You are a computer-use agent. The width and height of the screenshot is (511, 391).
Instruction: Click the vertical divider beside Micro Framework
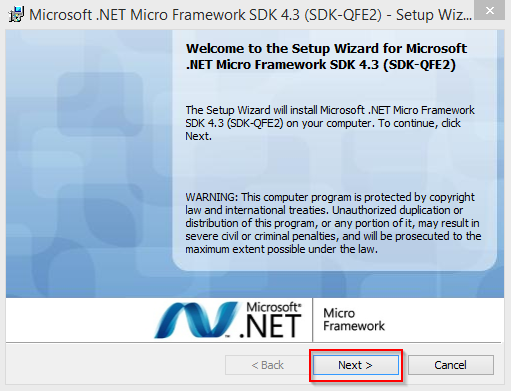click(313, 320)
